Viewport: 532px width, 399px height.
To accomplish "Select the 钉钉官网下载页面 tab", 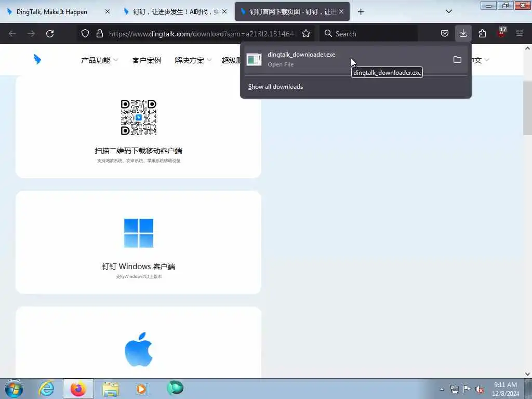I will click(292, 12).
